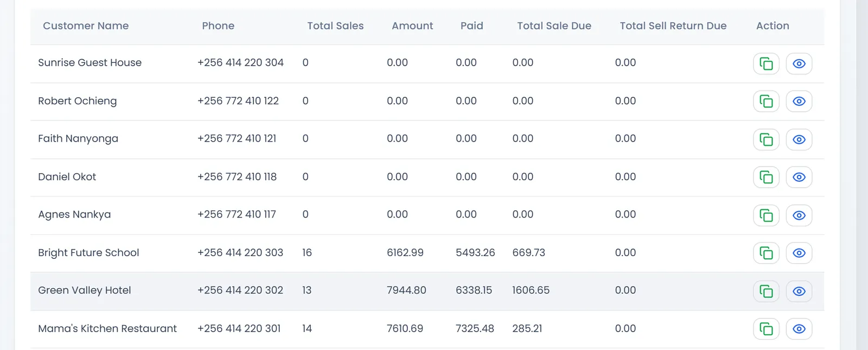Copy Mama's Kitchen Restaurant record
868x350 pixels.
pos(766,329)
